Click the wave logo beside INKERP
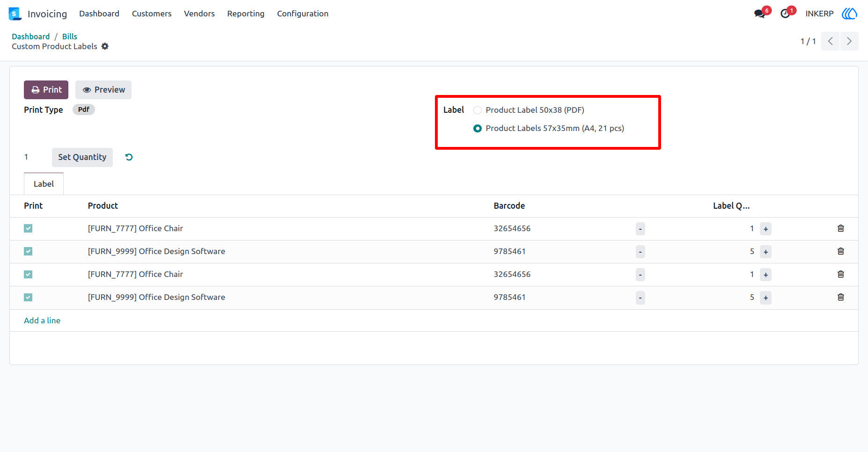 (x=849, y=14)
